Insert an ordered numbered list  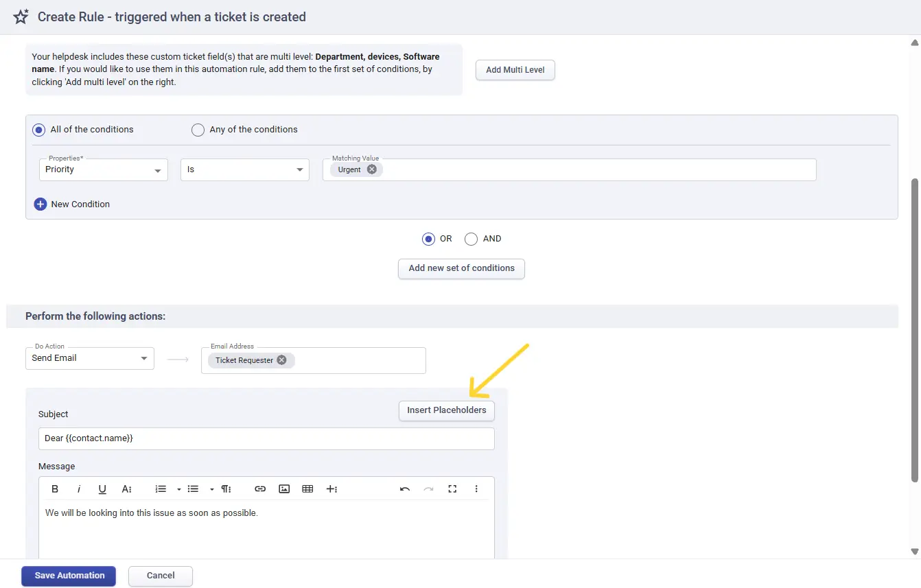[x=161, y=489]
